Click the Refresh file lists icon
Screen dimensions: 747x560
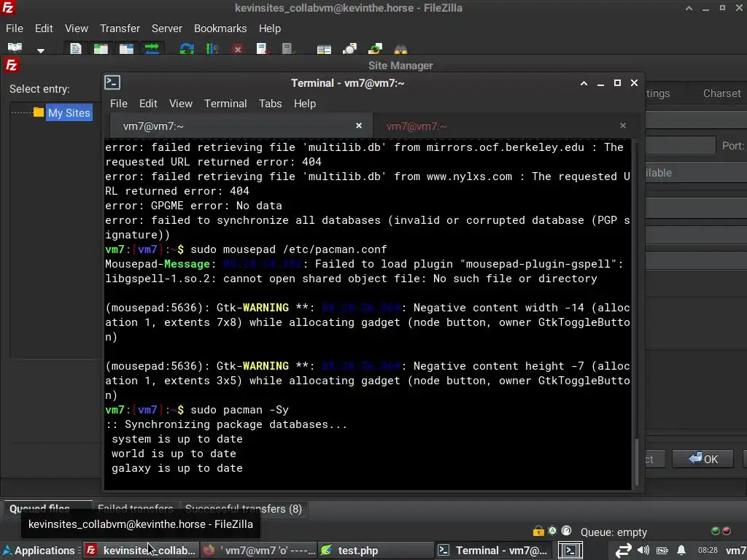(x=187, y=48)
